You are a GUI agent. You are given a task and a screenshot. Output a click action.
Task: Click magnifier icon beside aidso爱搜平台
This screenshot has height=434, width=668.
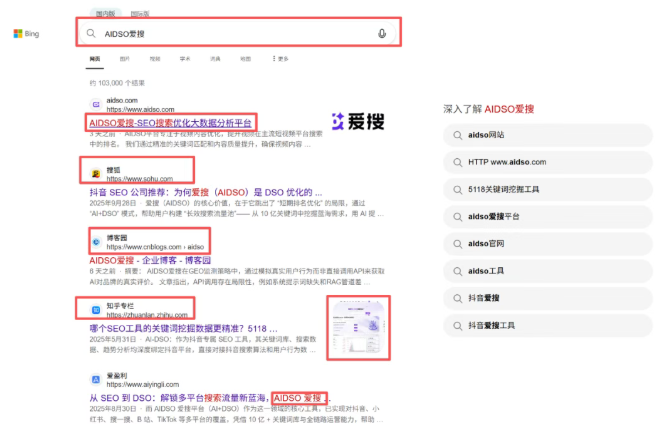[x=458, y=217]
